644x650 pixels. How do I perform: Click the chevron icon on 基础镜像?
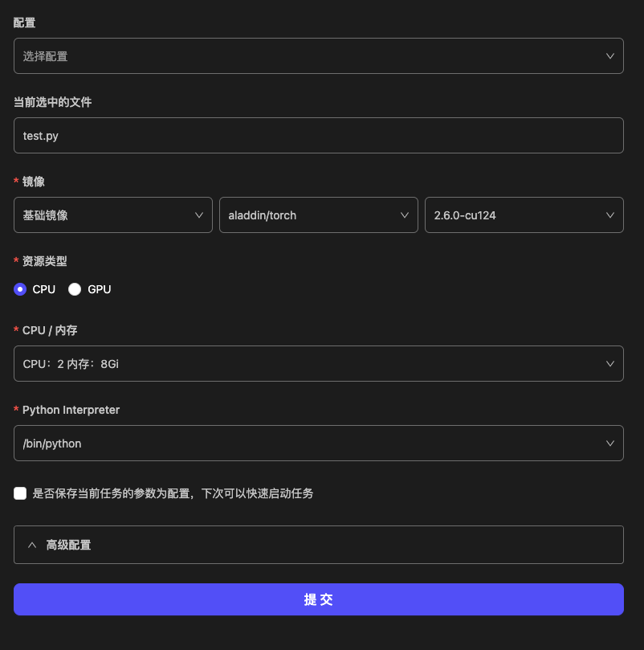199,215
